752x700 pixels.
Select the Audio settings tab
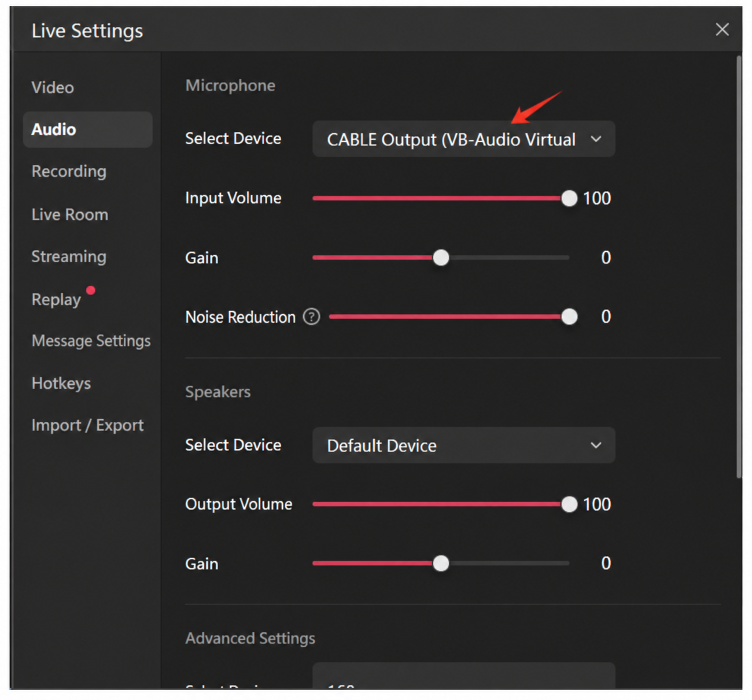click(88, 130)
